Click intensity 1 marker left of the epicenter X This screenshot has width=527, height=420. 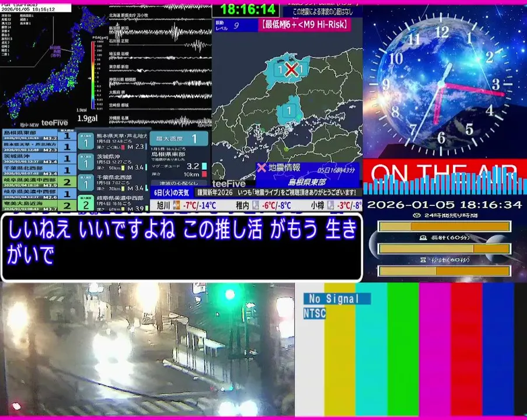pos(280,70)
